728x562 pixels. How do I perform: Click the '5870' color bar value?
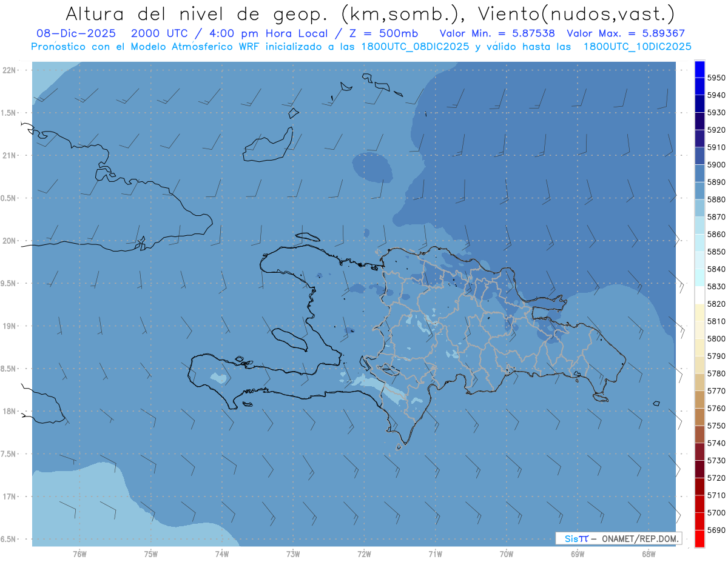tap(716, 217)
